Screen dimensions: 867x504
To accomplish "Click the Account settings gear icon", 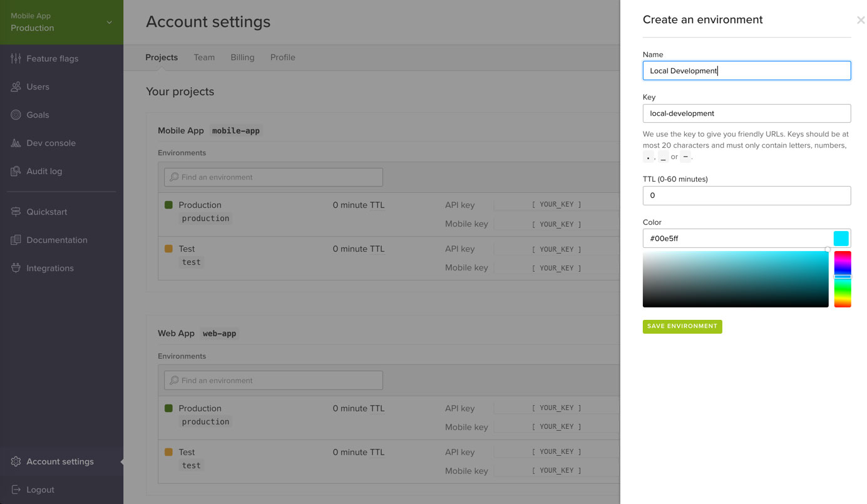I will click(15, 461).
